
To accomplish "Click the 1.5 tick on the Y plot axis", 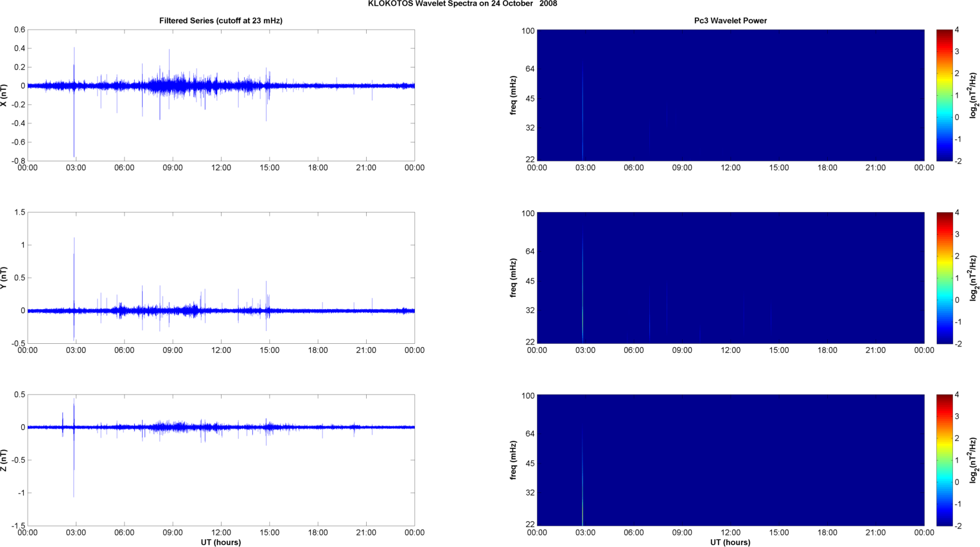I will [20, 212].
